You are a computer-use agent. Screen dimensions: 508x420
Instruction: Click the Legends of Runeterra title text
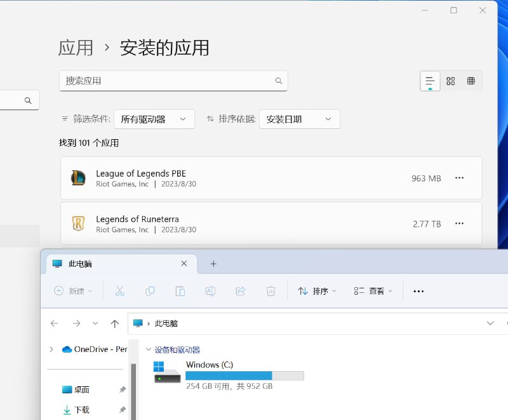point(137,219)
